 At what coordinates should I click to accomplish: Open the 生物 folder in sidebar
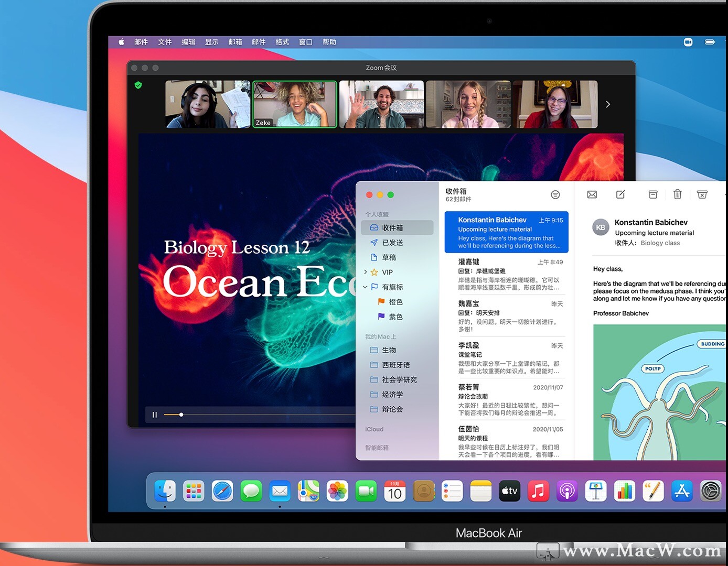click(x=397, y=350)
